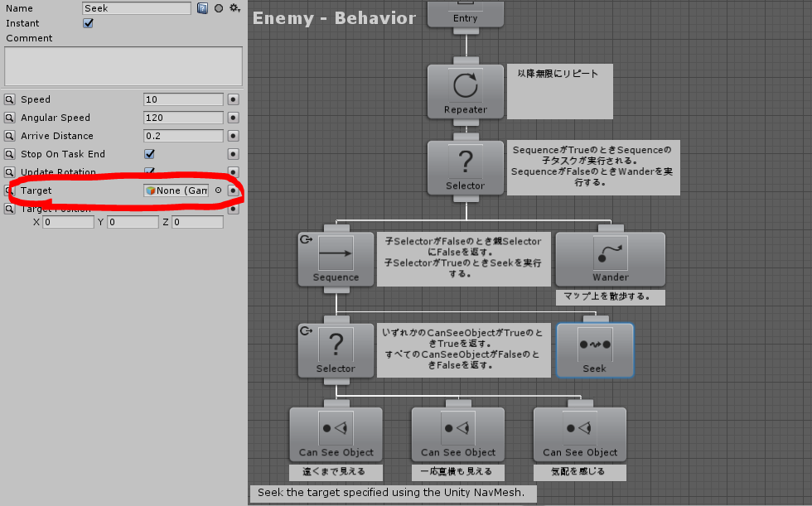
Task: Click the Speed property label
Action: (35, 99)
